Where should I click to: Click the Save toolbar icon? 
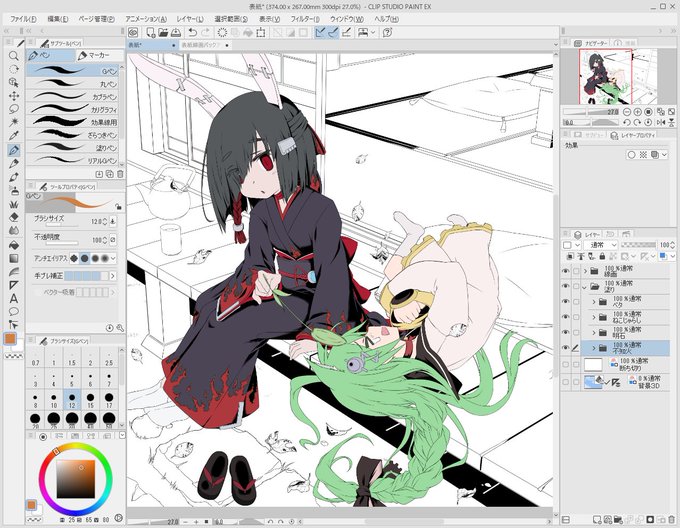[176, 33]
